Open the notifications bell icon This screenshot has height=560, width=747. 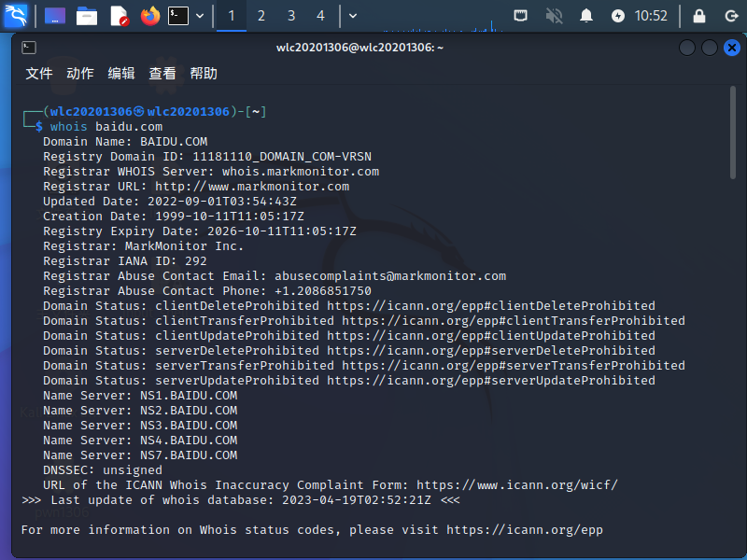point(586,16)
